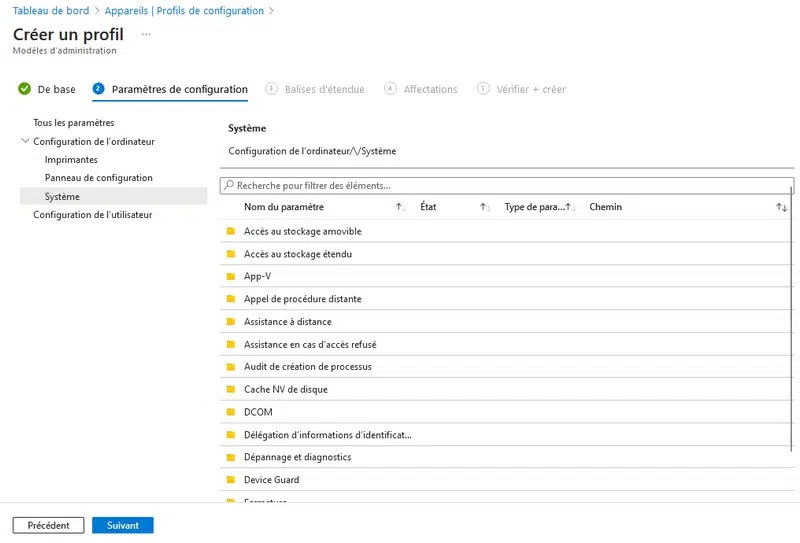
Task: Select Imprimantes in tree
Action: [x=71, y=160]
